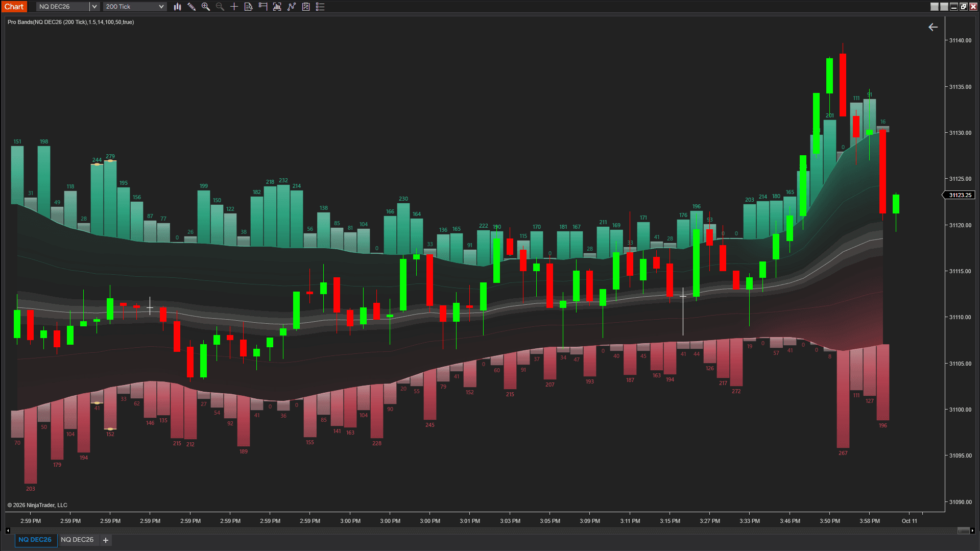This screenshot has width=980, height=551.
Task: Select the crosshair cursor plus icon
Action: (x=234, y=7)
